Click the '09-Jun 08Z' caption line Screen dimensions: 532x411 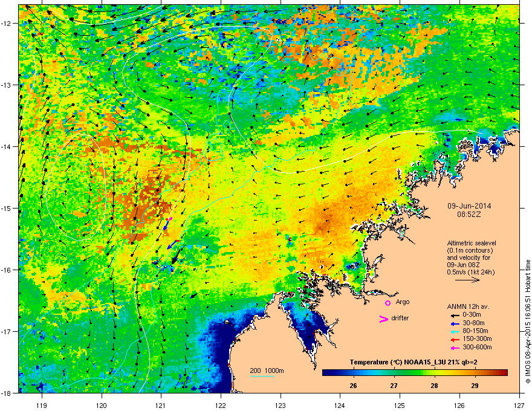[x=465, y=265]
